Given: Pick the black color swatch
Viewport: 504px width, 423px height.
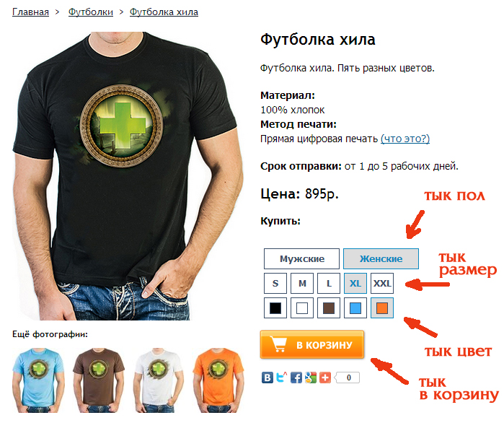Looking at the screenshot, I should point(275,308).
